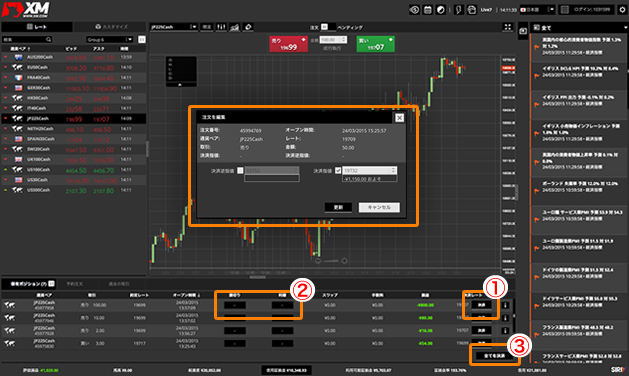This screenshot has height=376, width=629.
Task: Open the 日本語 language dropdown
Action: point(537,10)
